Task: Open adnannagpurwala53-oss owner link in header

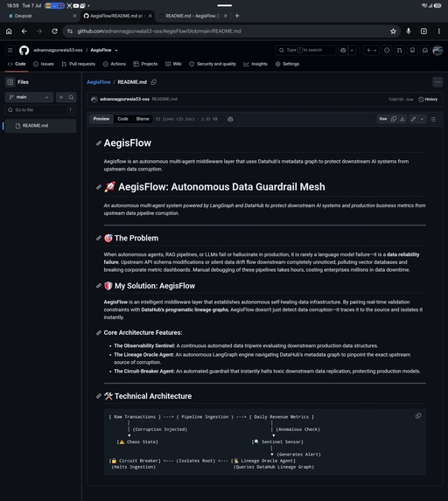Action: (58, 50)
